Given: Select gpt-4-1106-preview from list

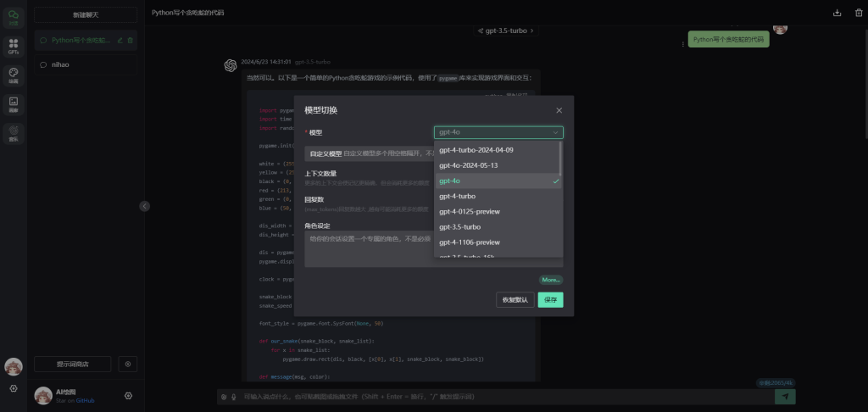Looking at the screenshot, I should pyautogui.click(x=498, y=242).
